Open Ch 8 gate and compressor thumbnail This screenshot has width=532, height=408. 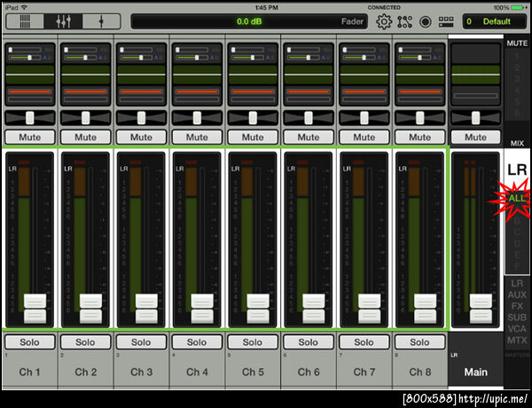420,96
